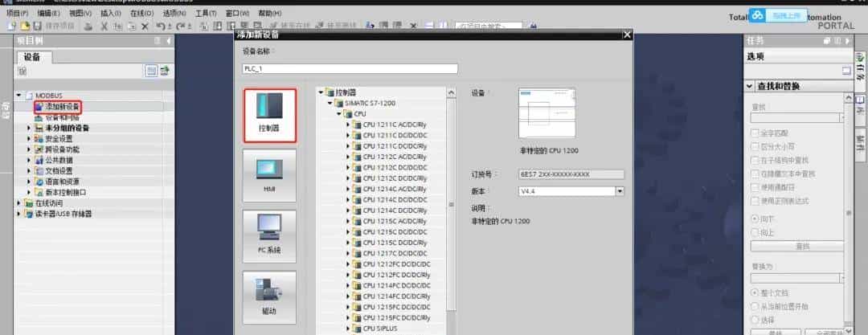The width and height of the screenshot is (868, 335).
Task: Enable the 区分大小写 checkbox
Action: (x=754, y=147)
